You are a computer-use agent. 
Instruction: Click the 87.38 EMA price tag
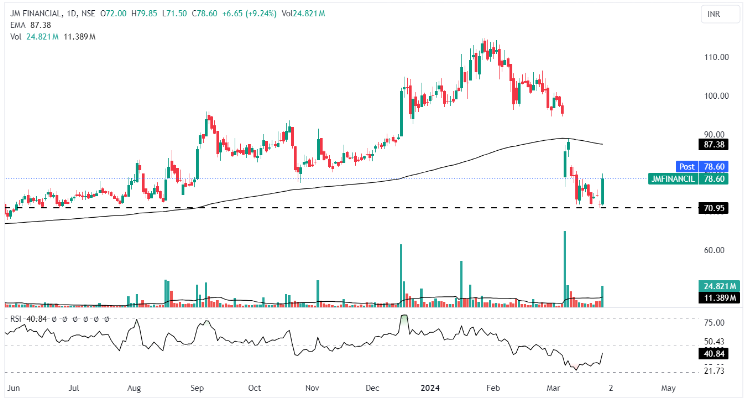(716, 144)
